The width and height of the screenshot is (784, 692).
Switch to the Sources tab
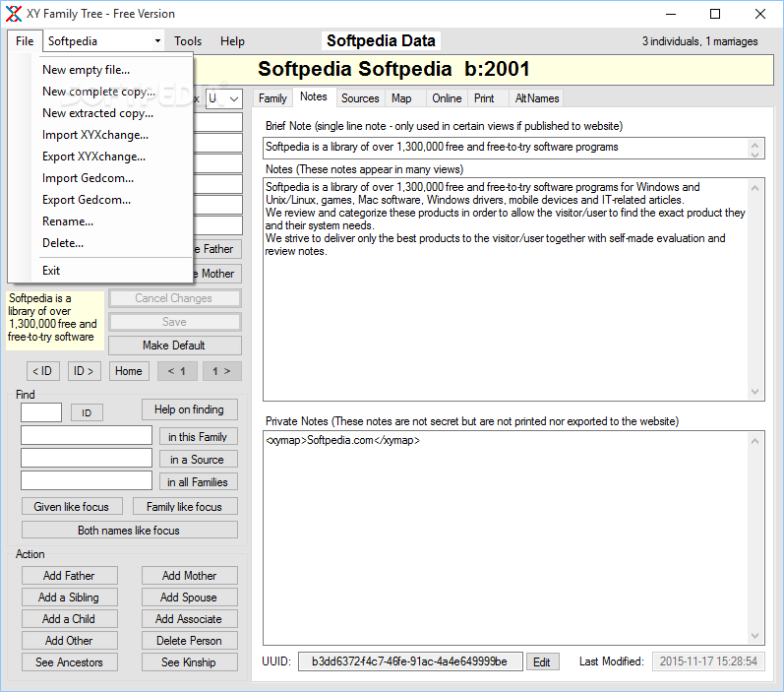[360, 98]
